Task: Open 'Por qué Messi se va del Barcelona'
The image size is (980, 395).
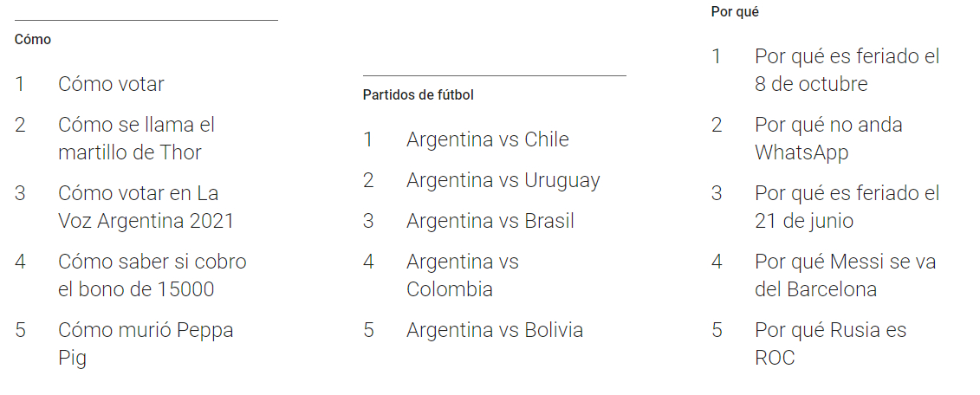Action: pyautogui.click(x=845, y=275)
